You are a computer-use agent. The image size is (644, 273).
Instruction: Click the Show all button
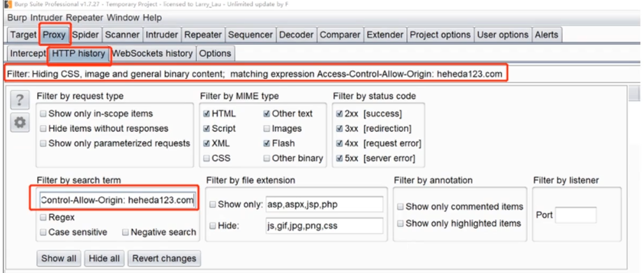(59, 258)
